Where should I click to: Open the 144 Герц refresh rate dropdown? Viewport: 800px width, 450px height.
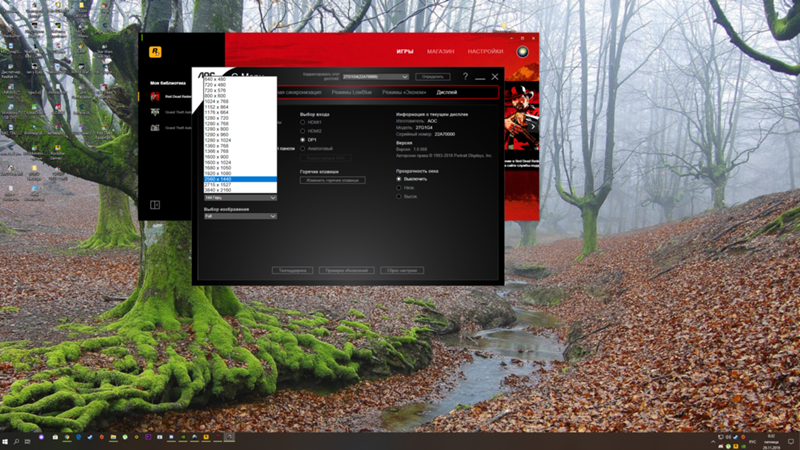point(240,197)
